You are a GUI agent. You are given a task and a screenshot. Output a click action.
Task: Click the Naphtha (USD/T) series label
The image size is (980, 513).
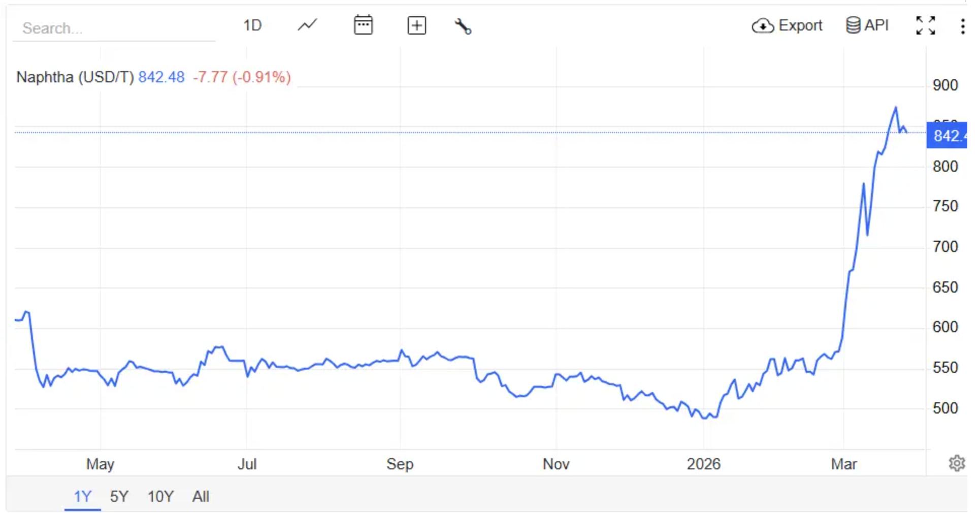tap(75, 77)
